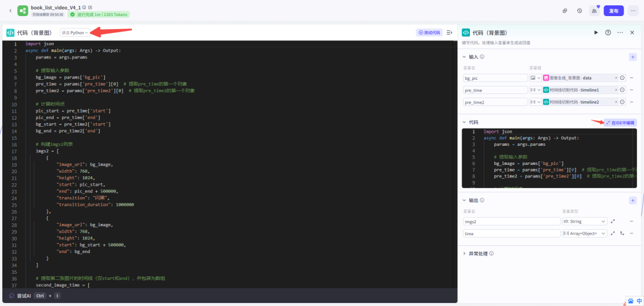
Task: Clear the timeline1 reference value
Action: [x=615, y=90]
